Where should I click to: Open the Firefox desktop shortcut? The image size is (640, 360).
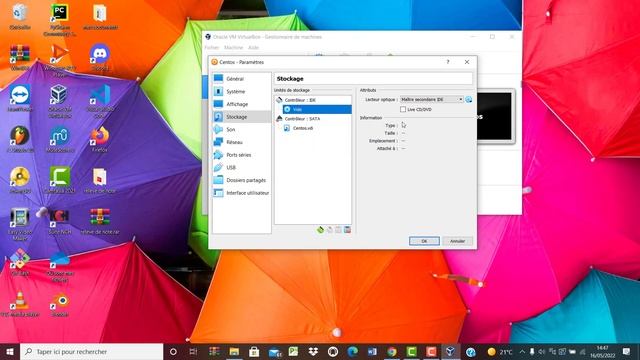[100, 140]
